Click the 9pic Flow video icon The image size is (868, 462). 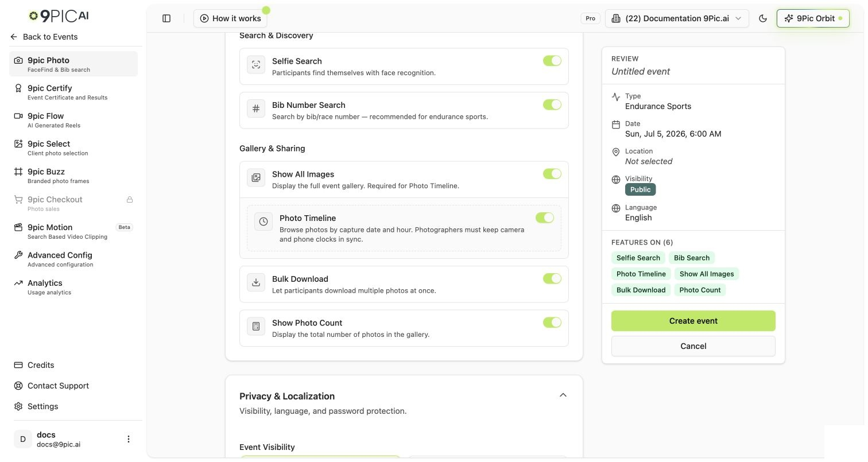pos(18,116)
